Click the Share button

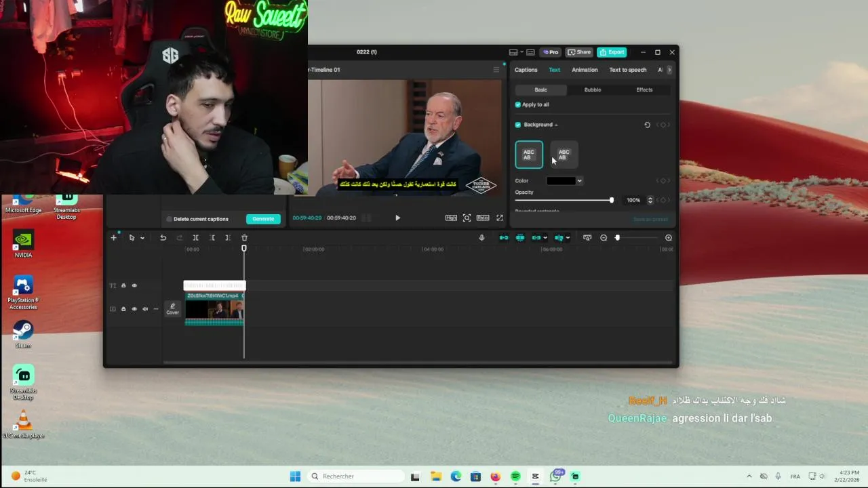click(579, 52)
